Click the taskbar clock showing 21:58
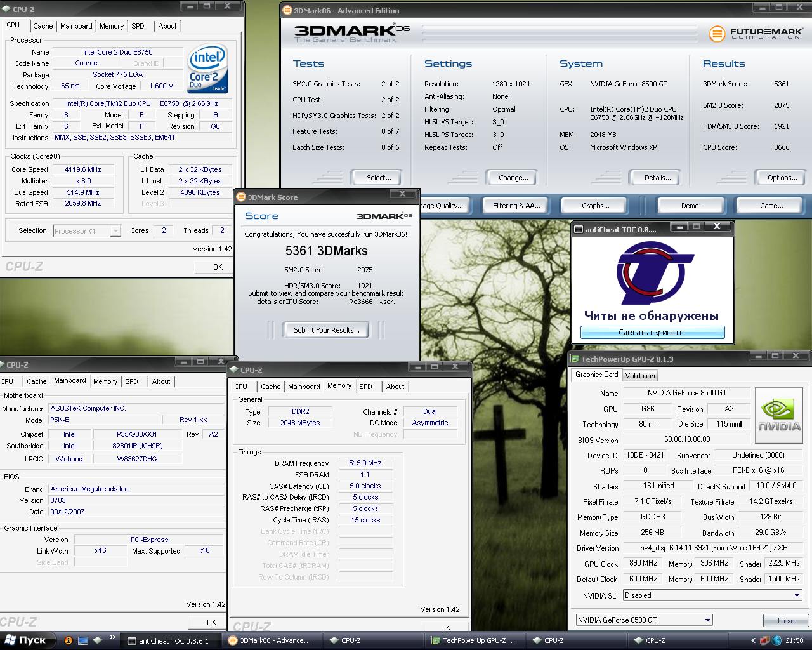Image resolution: width=812 pixels, height=650 pixels. (x=794, y=641)
